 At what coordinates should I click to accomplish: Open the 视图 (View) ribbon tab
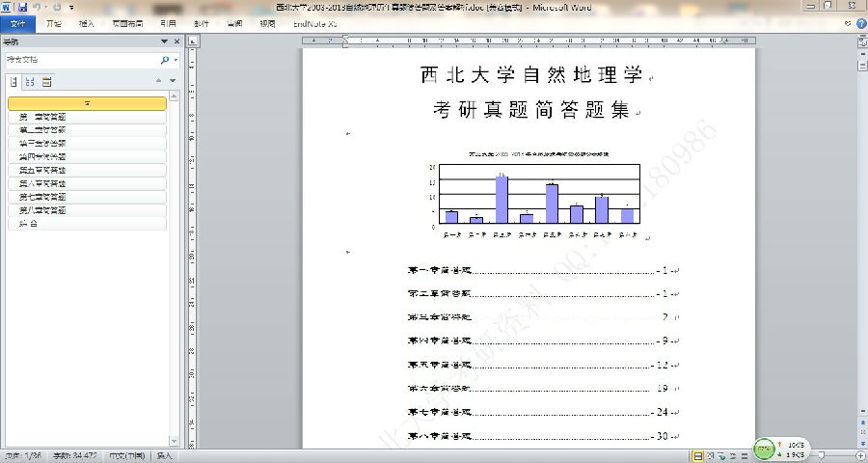268,24
